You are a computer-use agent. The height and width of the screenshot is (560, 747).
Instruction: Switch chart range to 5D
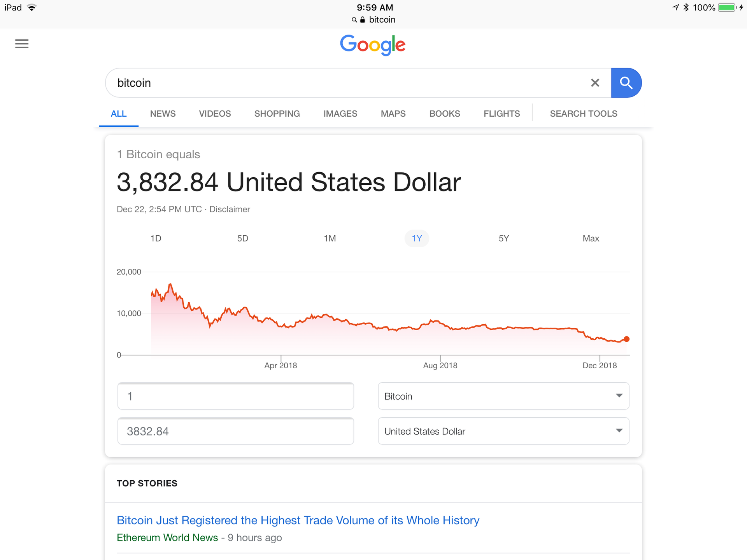[x=243, y=238]
